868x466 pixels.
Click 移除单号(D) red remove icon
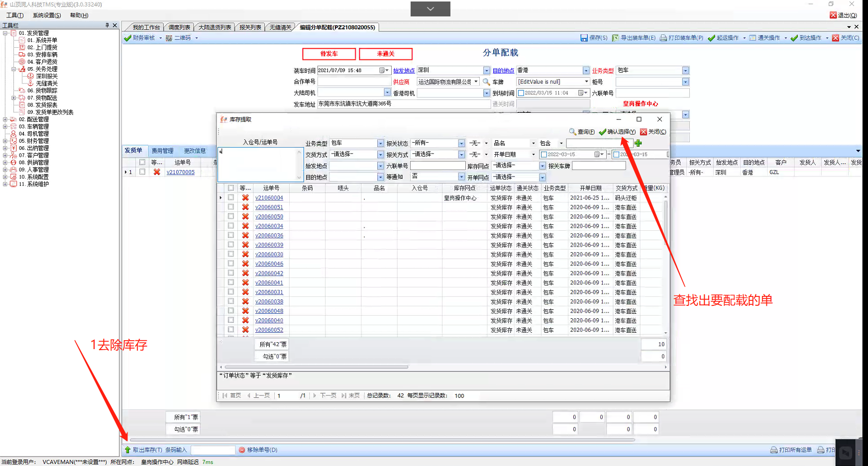click(242, 450)
